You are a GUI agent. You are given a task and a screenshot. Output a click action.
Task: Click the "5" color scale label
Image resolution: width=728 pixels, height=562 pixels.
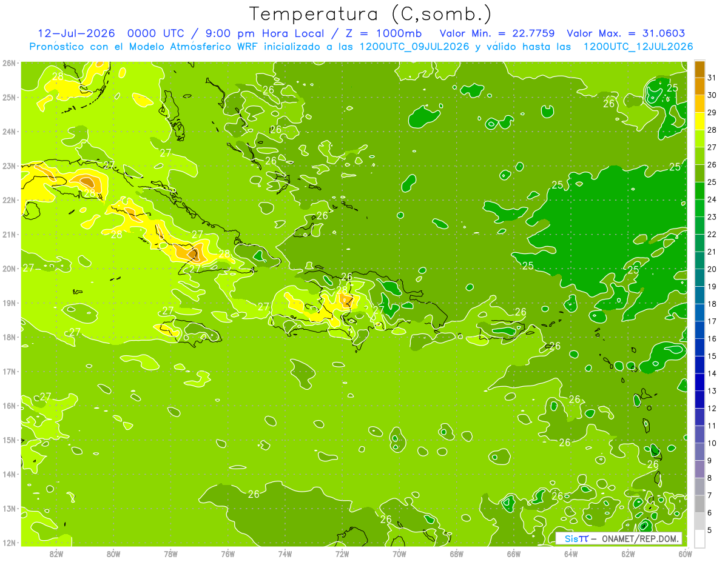click(x=710, y=530)
